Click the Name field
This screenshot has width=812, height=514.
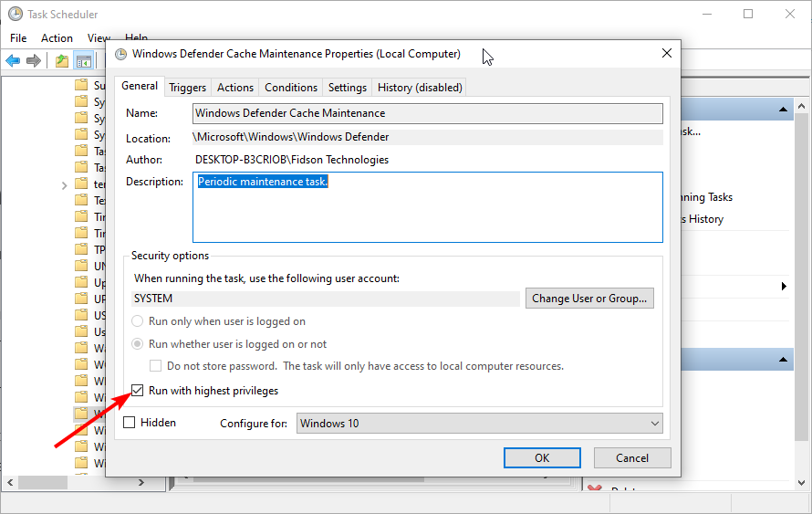click(x=428, y=113)
